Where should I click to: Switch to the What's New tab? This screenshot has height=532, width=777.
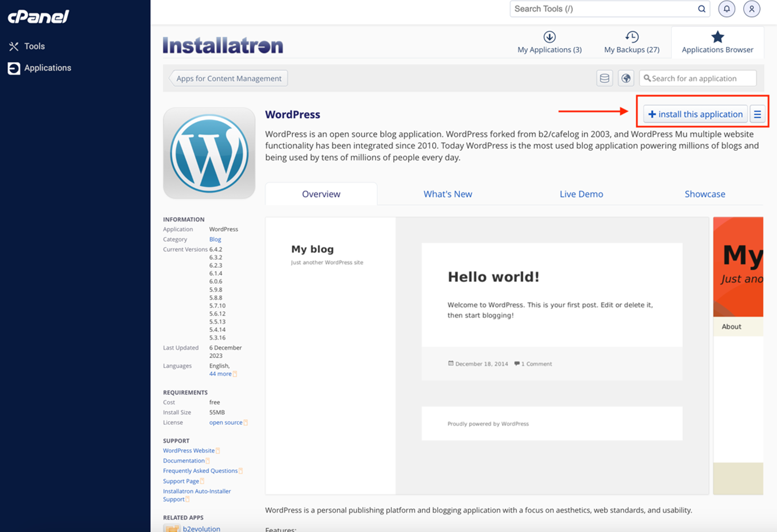[447, 194]
